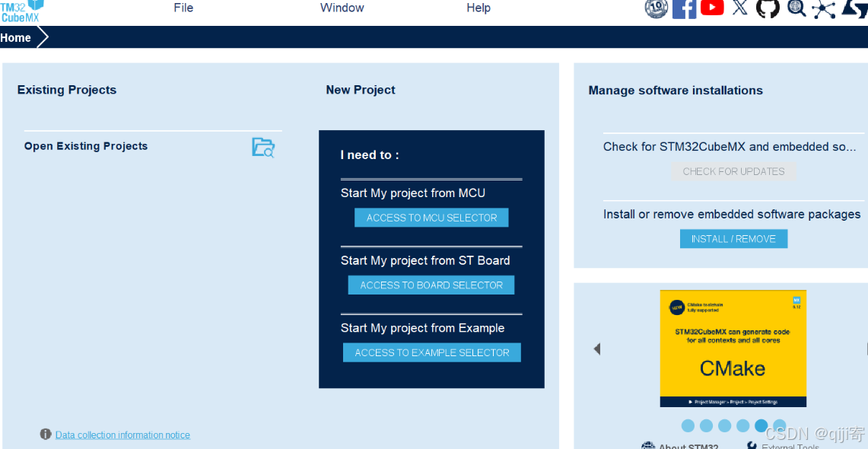
Task: Click Manage software installations heading
Action: pos(676,91)
